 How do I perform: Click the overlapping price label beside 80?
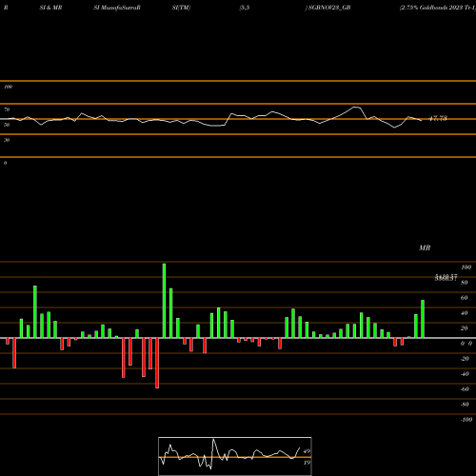coord(446,278)
